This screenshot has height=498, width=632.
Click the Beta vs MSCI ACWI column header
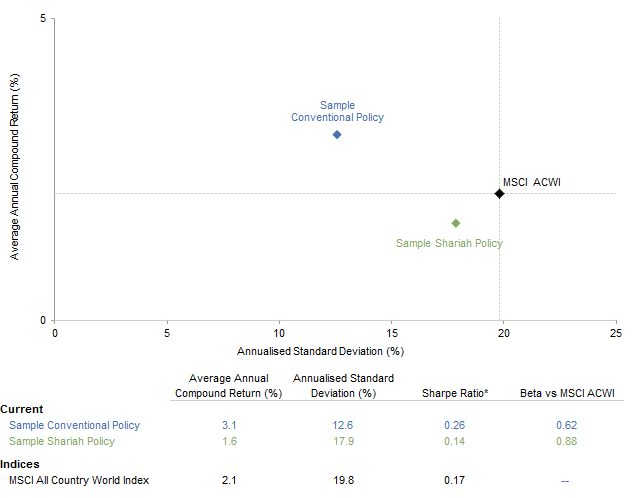tap(565, 393)
